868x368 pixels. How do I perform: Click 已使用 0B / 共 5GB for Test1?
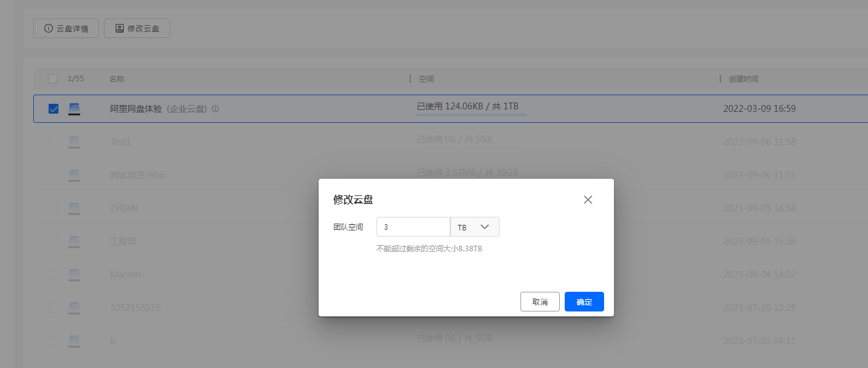pos(455,139)
